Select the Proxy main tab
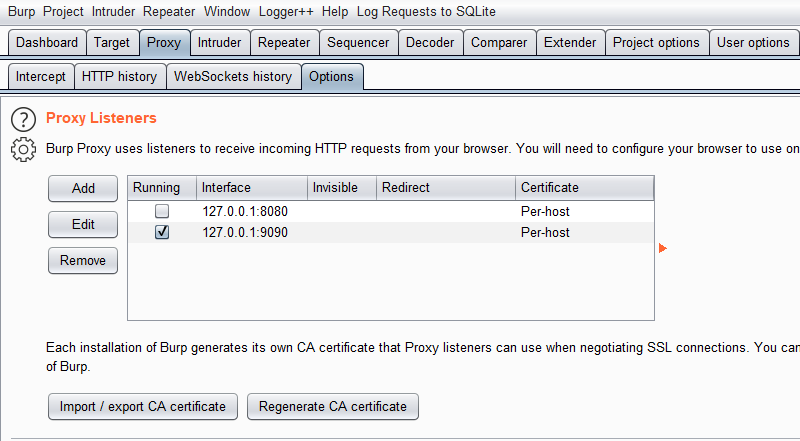 (164, 42)
